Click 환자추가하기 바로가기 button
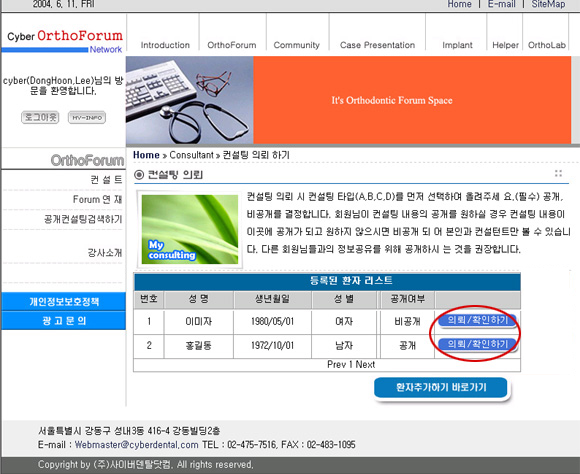Image resolution: width=580 pixels, height=474 pixels. click(441, 388)
